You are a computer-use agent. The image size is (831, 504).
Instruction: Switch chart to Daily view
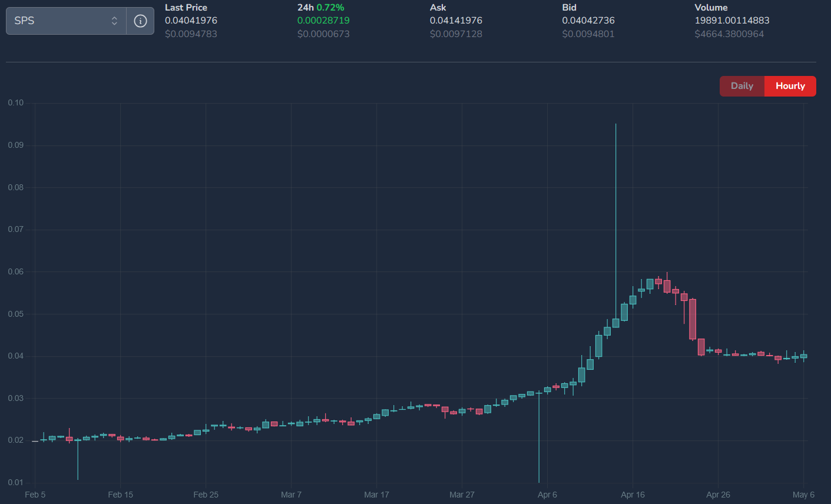[x=742, y=86]
